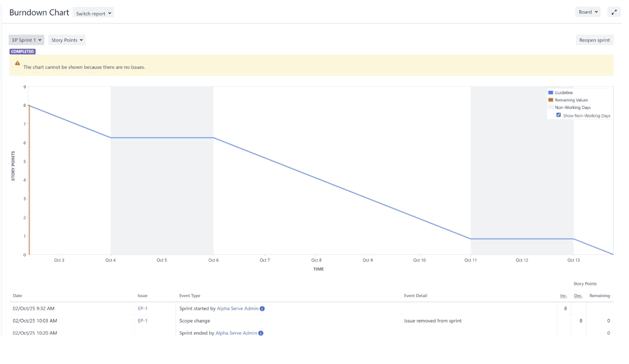
Task: Open the Board dropdown
Action: pos(587,11)
